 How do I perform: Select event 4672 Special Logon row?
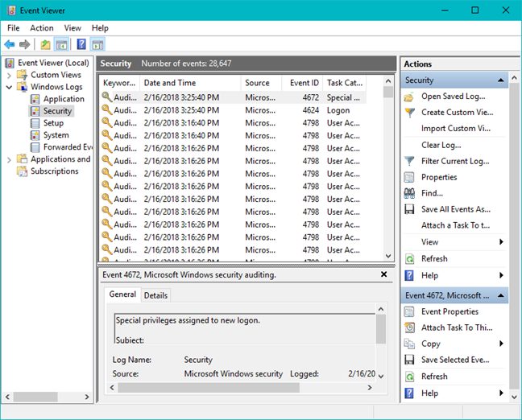(x=233, y=97)
